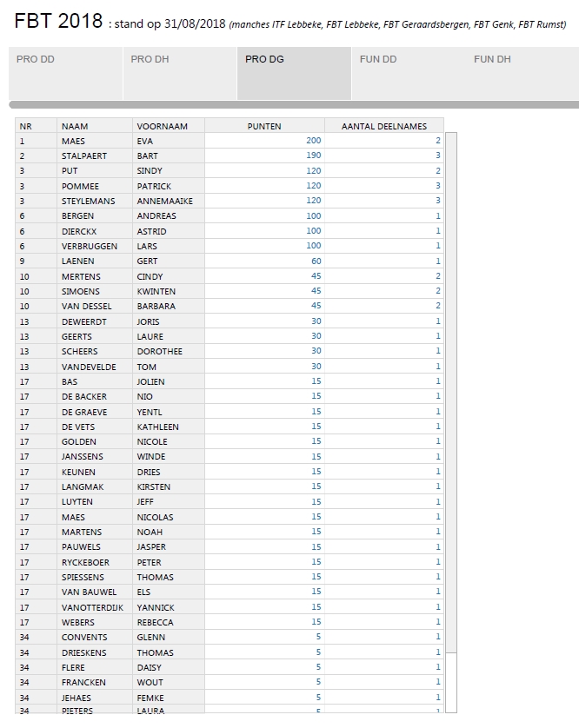Open the FUN DH tab
The height and width of the screenshot is (728, 579).
coord(522,73)
